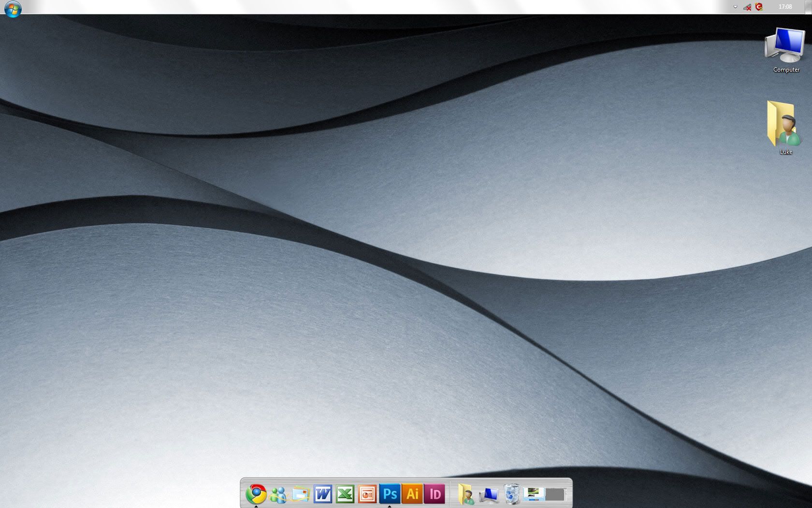Select the Luke folder desktop icon
Viewport: 812px width, 508px height.
pyautogui.click(x=785, y=128)
